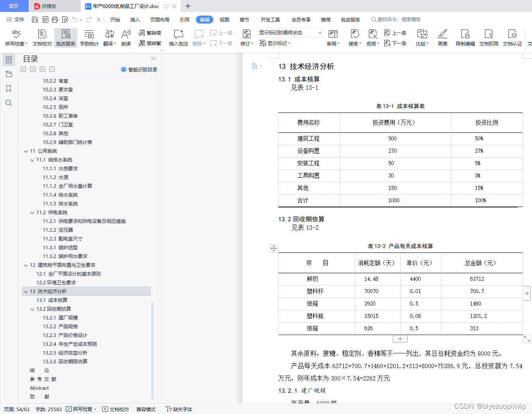The image size is (532, 414).
Task: Expand the quick access toolbar customize arrow
Action: click(x=99, y=20)
